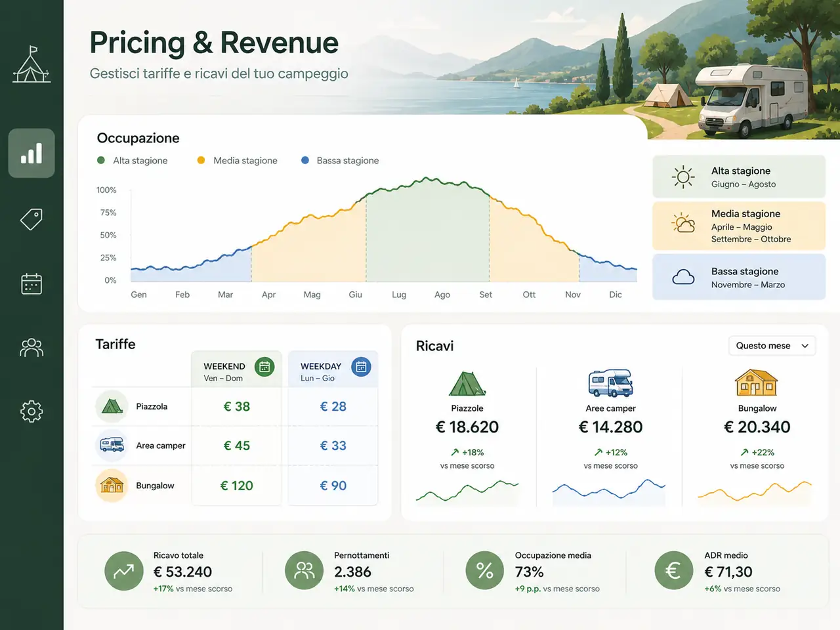Click the Area camper van icon in Tariffe

tap(112, 445)
